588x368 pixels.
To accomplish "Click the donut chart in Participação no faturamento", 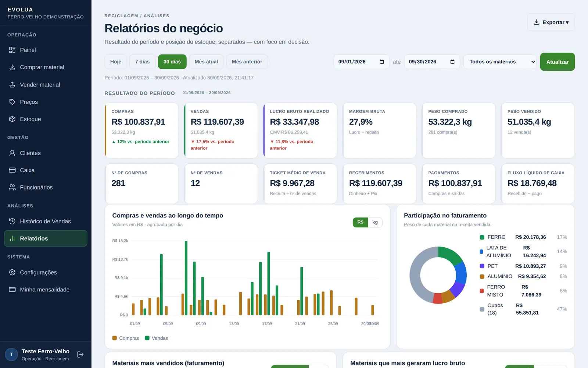I will (438, 275).
